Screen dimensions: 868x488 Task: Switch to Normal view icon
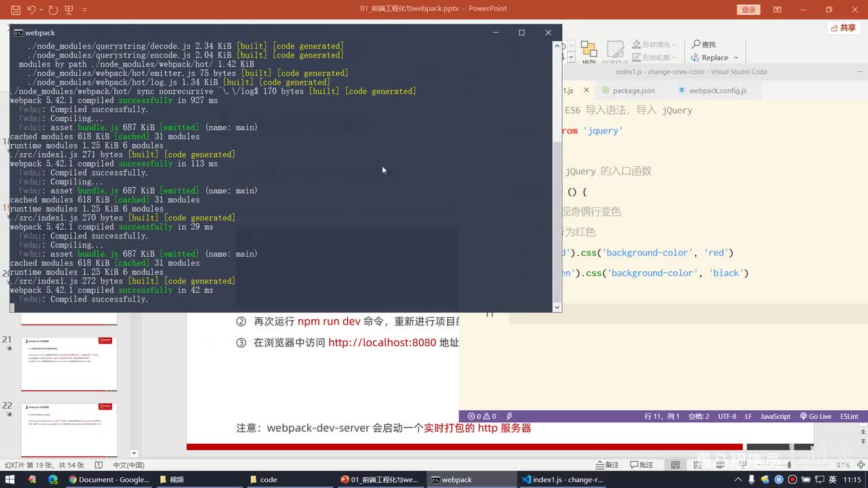tap(675, 465)
